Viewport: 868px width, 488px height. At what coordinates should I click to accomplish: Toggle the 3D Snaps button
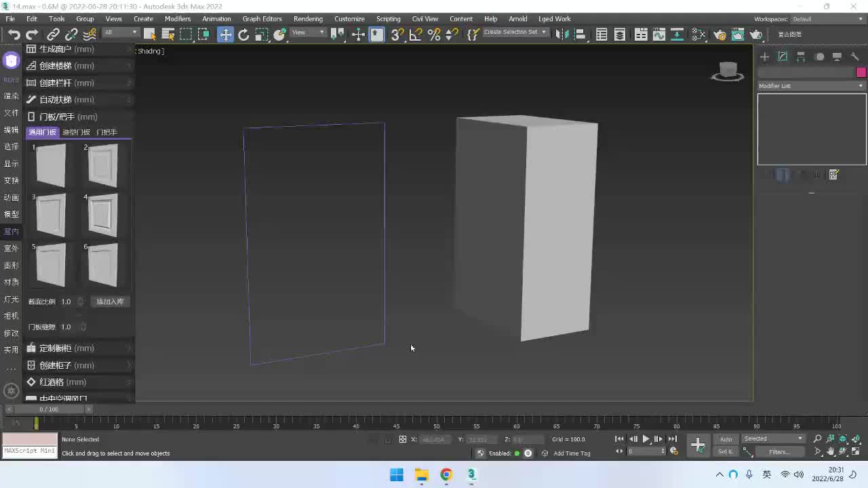(x=397, y=35)
